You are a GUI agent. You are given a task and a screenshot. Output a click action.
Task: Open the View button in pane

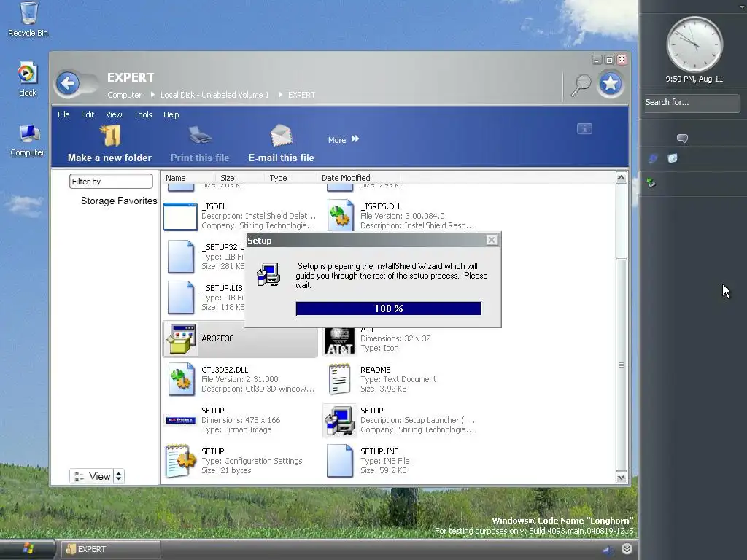click(x=92, y=476)
